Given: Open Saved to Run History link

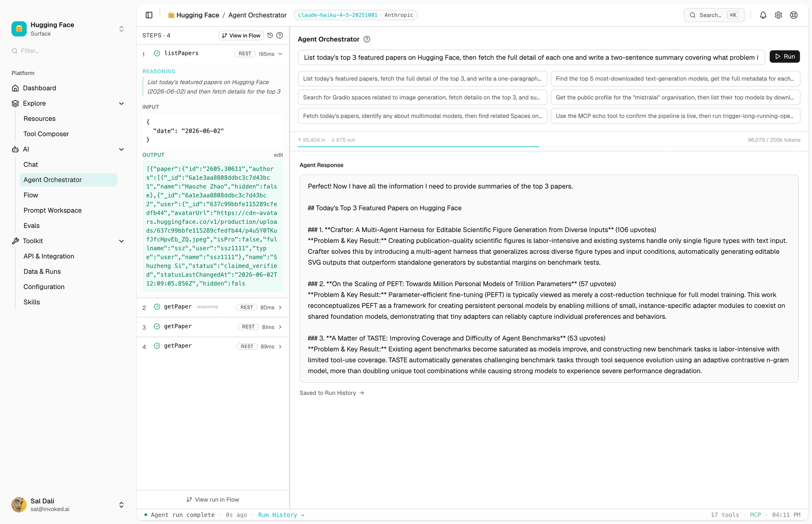Looking at the screenshot, I should pos(332,393).
